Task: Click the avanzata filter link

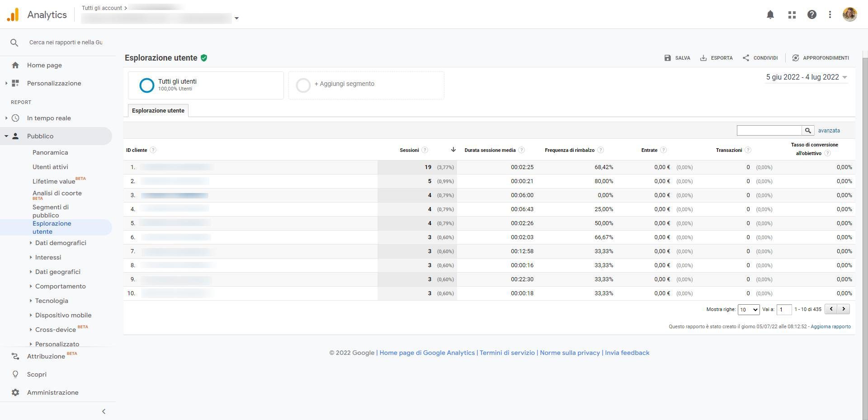Action: coord(829,131)
